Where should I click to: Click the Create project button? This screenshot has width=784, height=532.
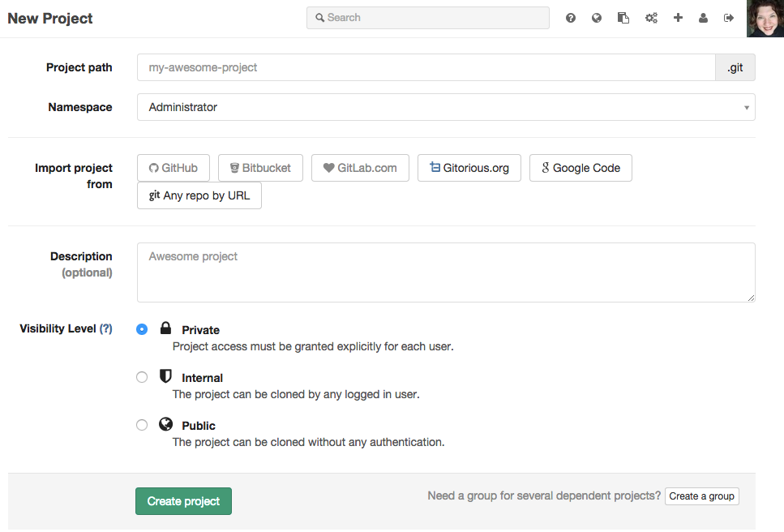183,500
